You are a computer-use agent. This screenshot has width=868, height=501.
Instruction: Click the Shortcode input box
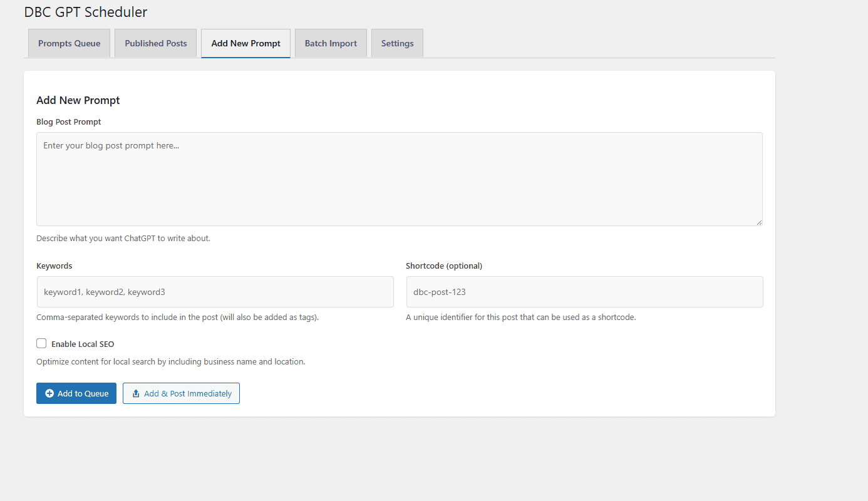(584, 292)
